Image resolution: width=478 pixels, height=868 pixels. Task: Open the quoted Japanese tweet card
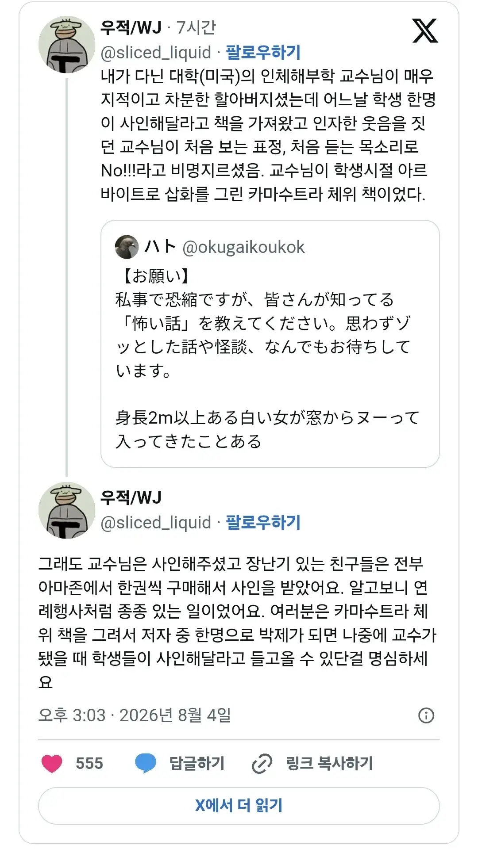tap(270, 344)
